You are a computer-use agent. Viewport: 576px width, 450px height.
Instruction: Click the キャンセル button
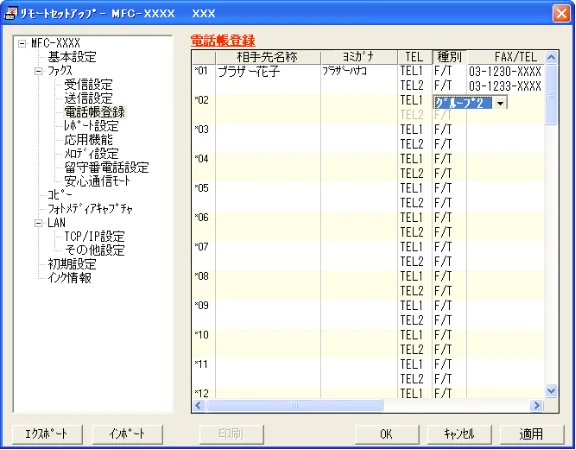point(459,434)
